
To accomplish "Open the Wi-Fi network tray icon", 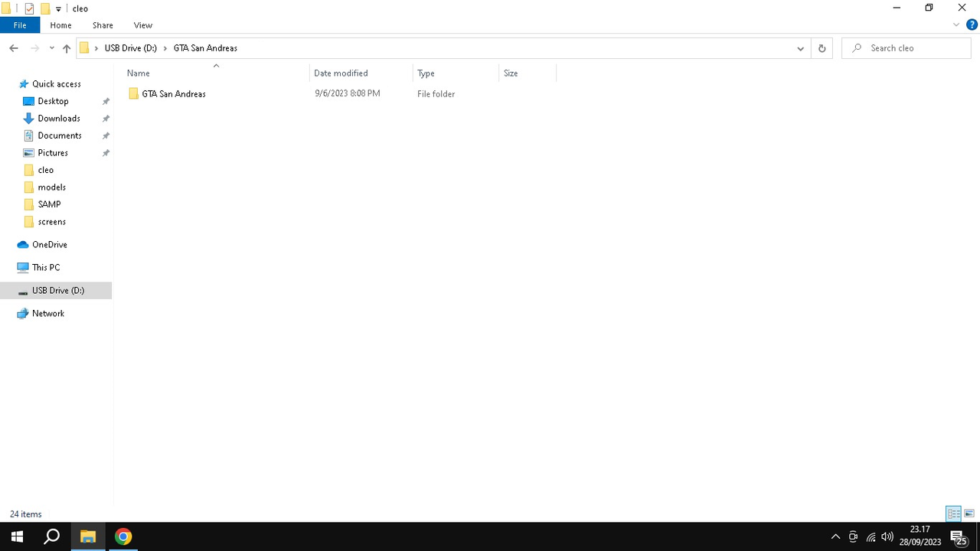I will 871,536.
